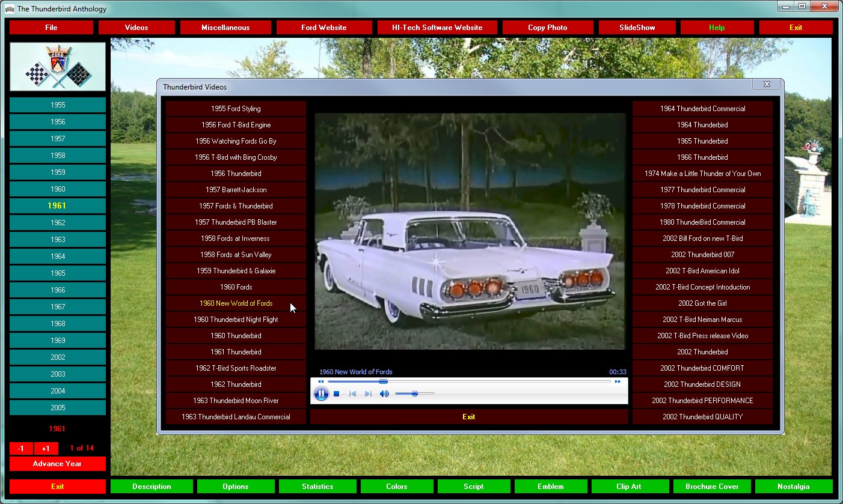Click the previous track icon

click(x=353, y=394)
